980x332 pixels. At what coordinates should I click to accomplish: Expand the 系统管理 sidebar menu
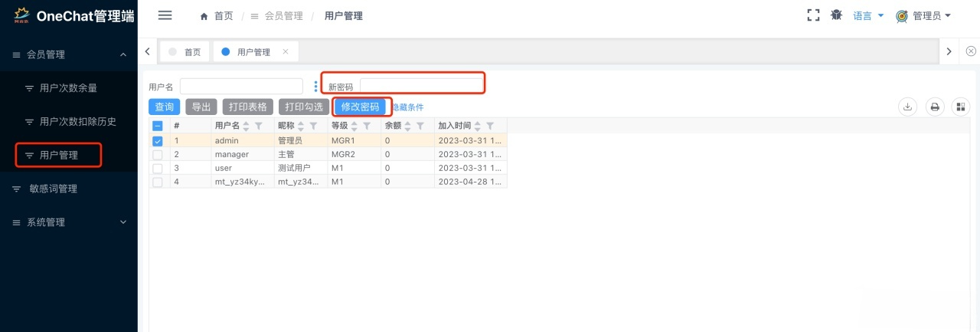click(x=68, y=222)
